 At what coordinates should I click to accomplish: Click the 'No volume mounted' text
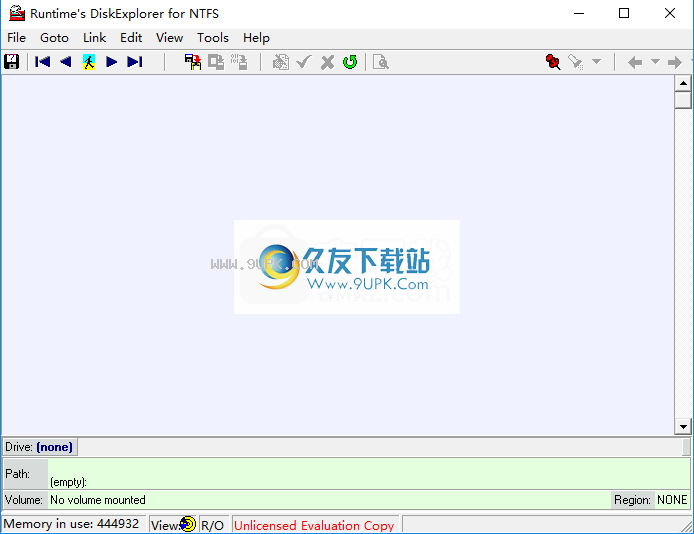pyautogui.click(x=98, y=500)
